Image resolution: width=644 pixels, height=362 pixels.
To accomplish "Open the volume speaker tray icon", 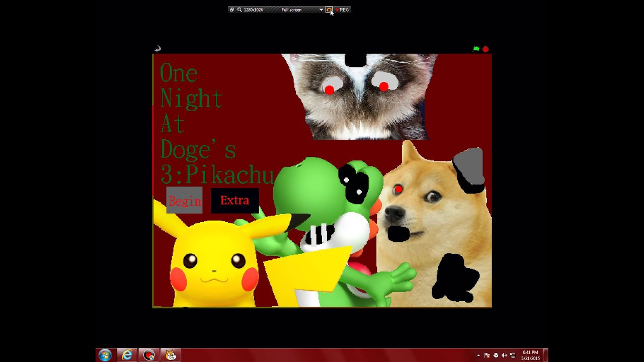I will tap(504, 355).
